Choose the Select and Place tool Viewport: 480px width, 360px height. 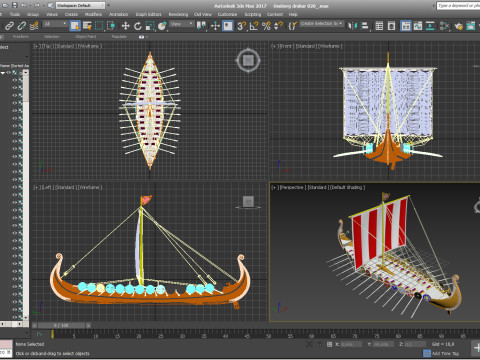[162, 26]
